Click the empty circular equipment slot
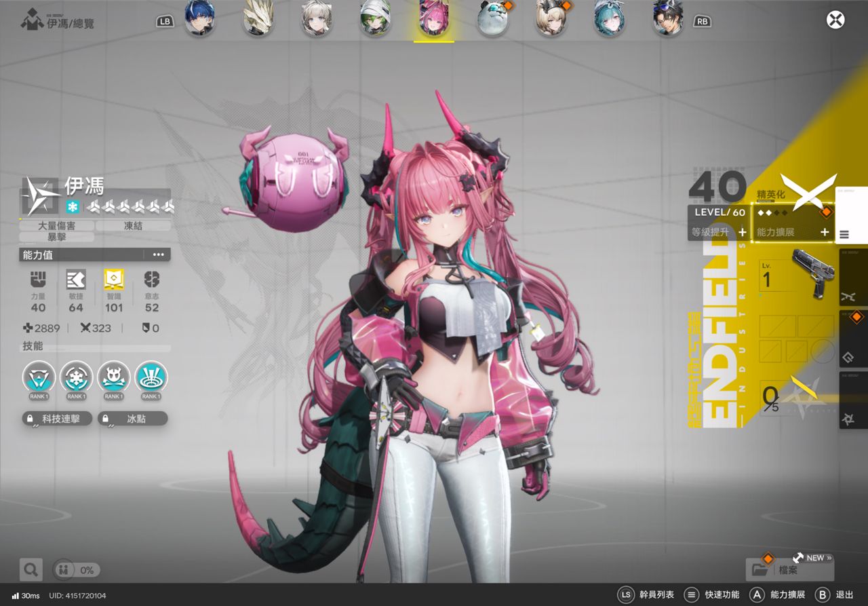The image size is (868, 606). [823, 351]
